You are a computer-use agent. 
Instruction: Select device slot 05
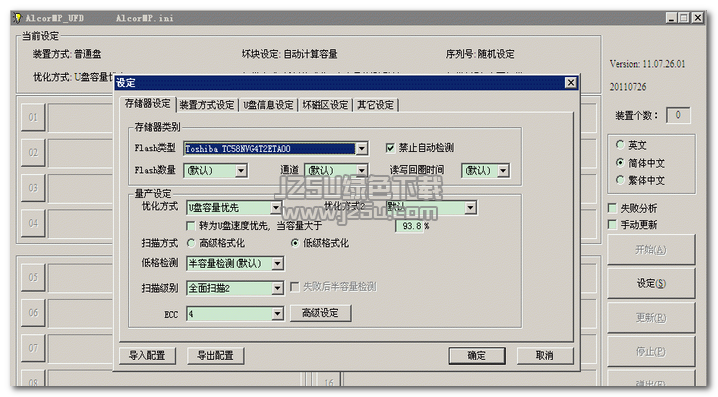pos(33,277)
